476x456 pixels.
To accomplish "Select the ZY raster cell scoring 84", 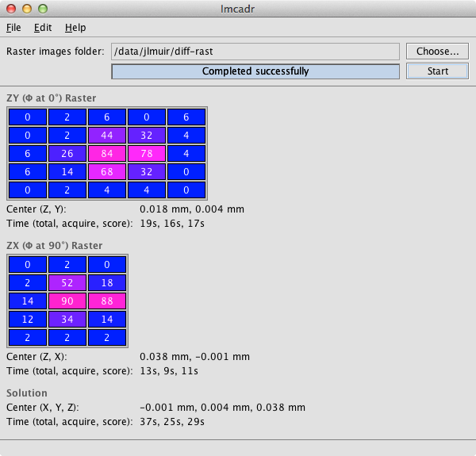I will [x=107, y=154].
